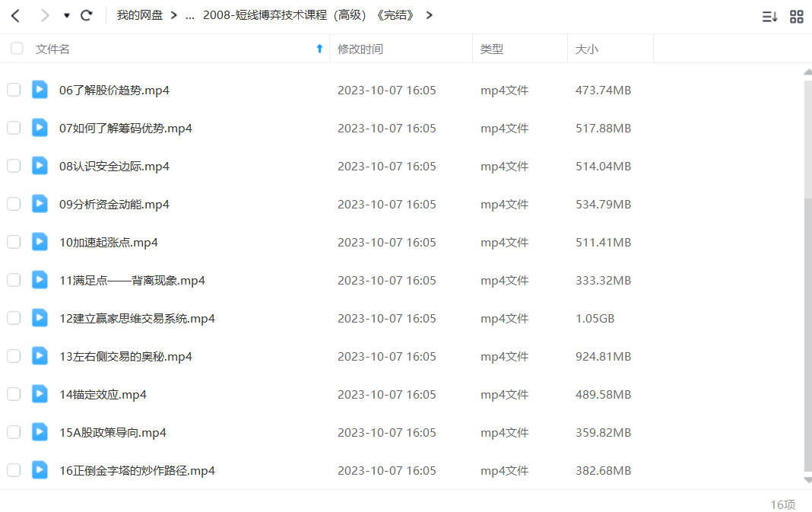Image resolution: width=812 pixels, height=512 pixels.
Task: Open the file name 15A股政策导向.mp4
Action: tap(113, 433)
